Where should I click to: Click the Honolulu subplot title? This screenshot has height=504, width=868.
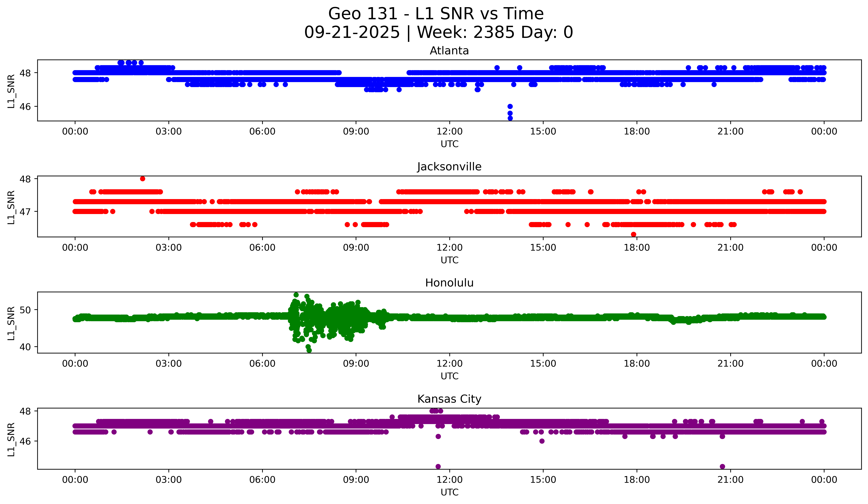[x=449, y=283]
